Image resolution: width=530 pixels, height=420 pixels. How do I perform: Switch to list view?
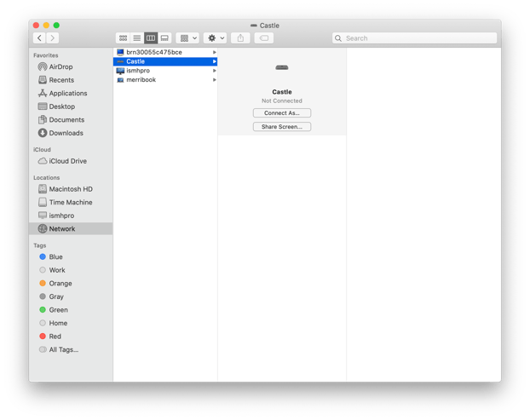(137, 37)
